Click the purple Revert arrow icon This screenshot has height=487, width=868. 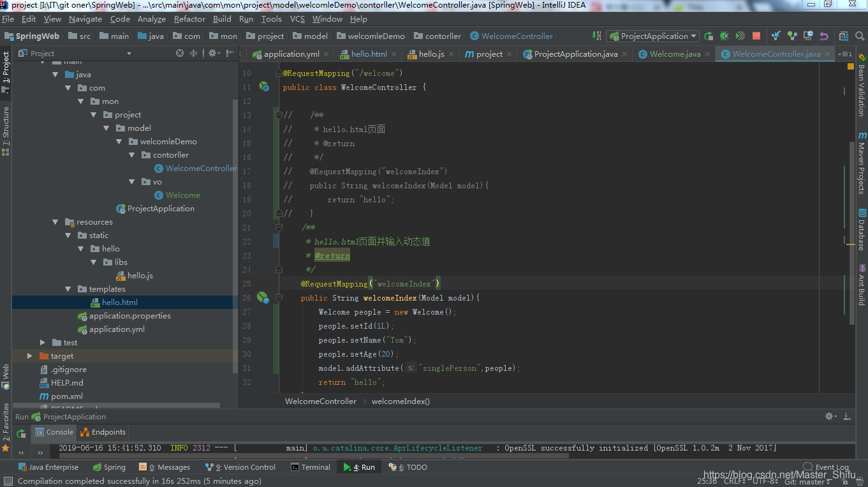pos(824,36)
